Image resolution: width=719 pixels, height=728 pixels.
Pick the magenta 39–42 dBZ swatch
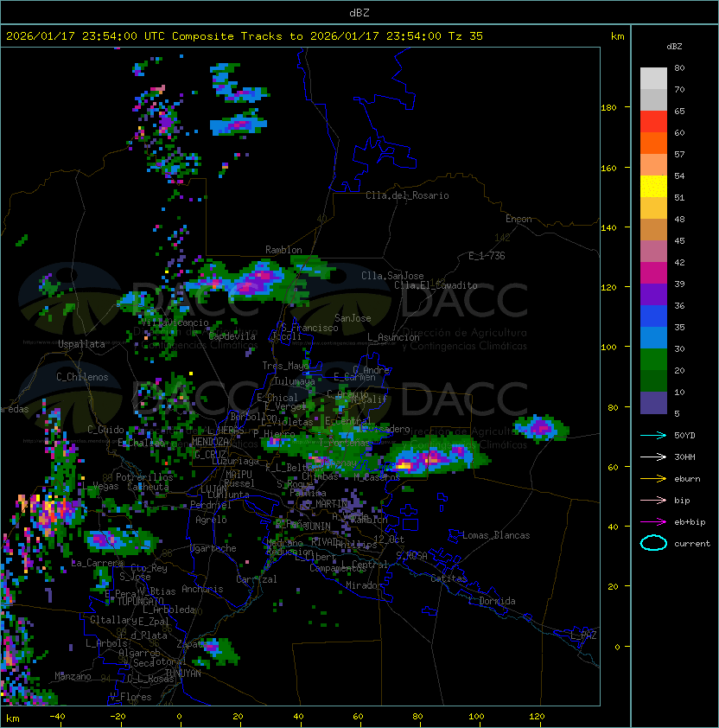653,273
